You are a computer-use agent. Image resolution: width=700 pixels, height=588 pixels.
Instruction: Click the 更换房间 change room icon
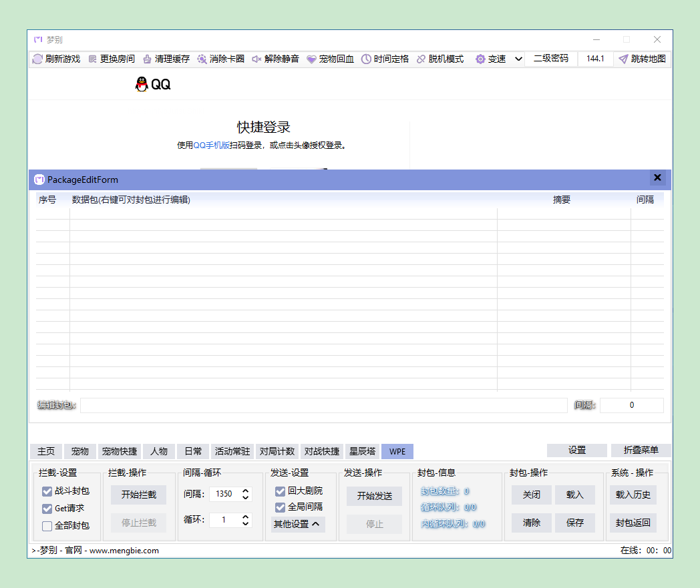pos(93,59)
